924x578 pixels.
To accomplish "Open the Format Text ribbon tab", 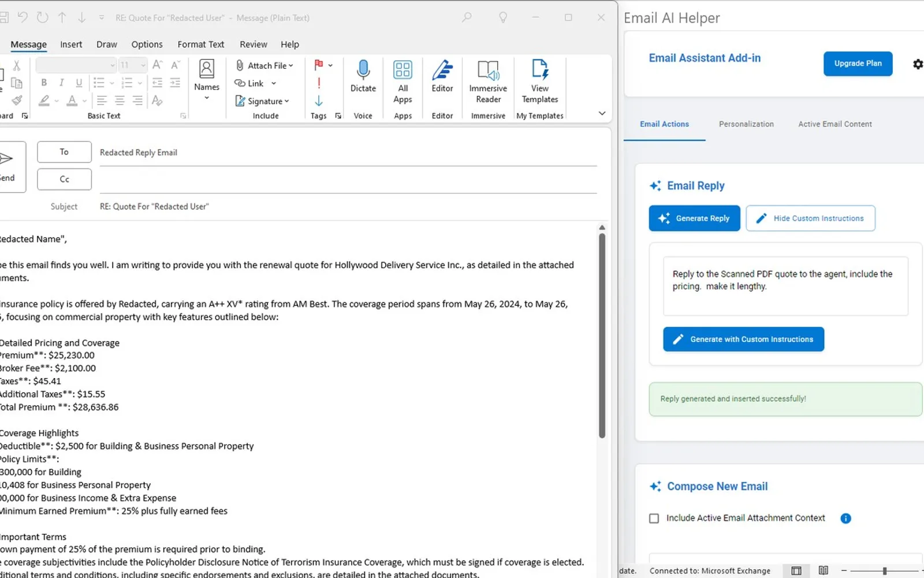I will pyautogui.click(x=200, y=45).
